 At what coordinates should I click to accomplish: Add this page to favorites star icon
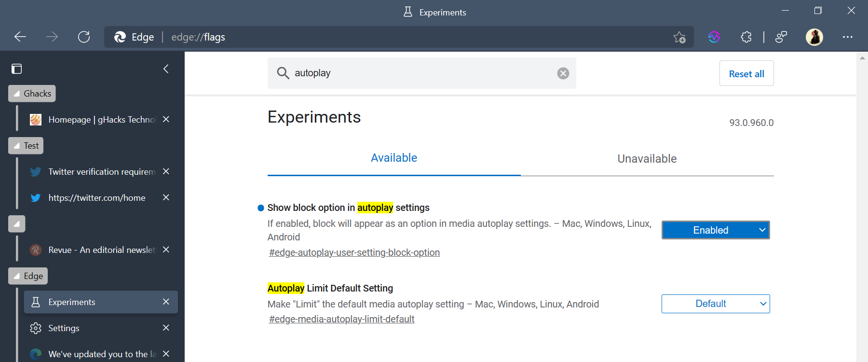[679, 37]
